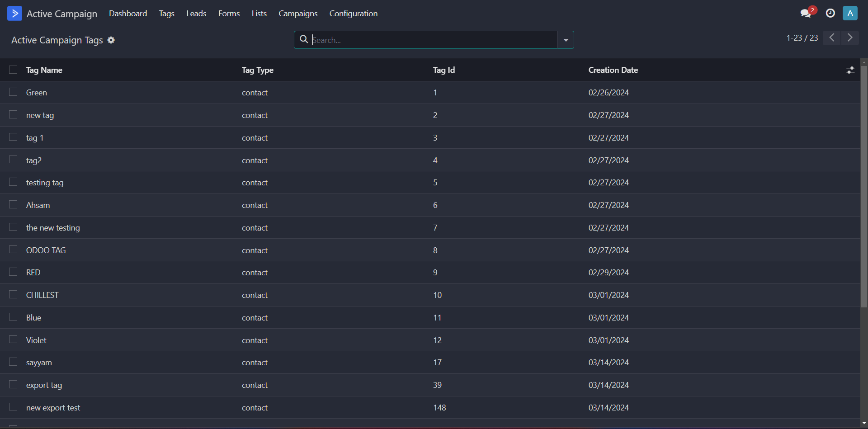The height and width of the screenshot is (429, 868).
Task: Click the Active Campaign app title
Action: 62,14
